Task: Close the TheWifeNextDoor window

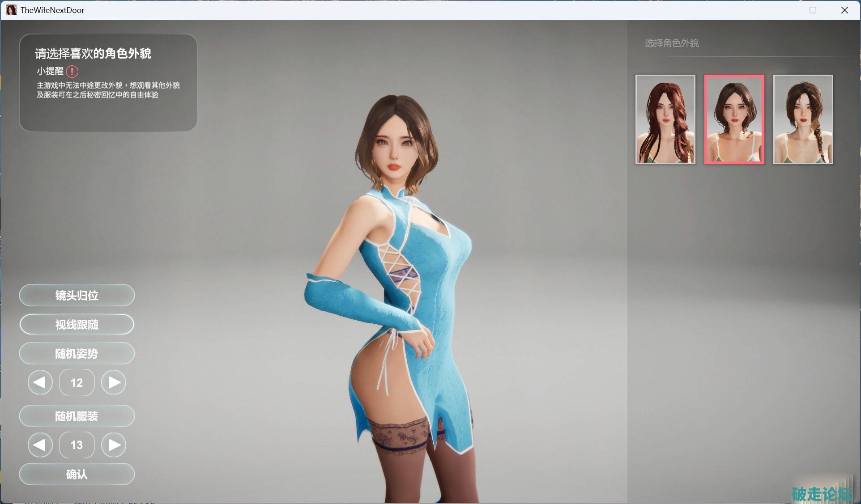Action: (x=844, y=10)
